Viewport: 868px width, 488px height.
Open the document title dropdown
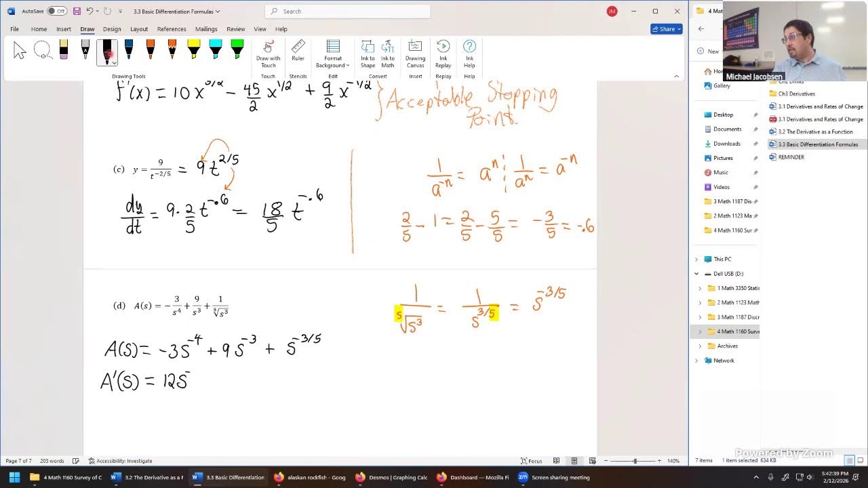(218, 12)
